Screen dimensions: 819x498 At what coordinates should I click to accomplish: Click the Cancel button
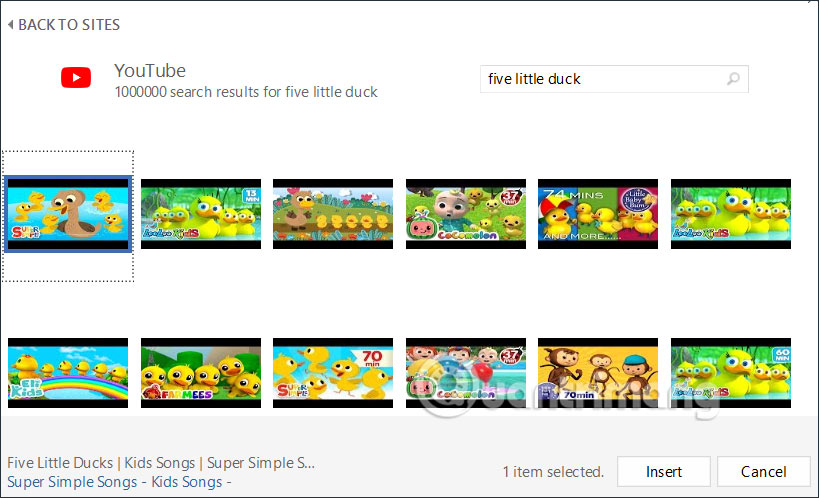pyautogui.click(x=763, y=471)
